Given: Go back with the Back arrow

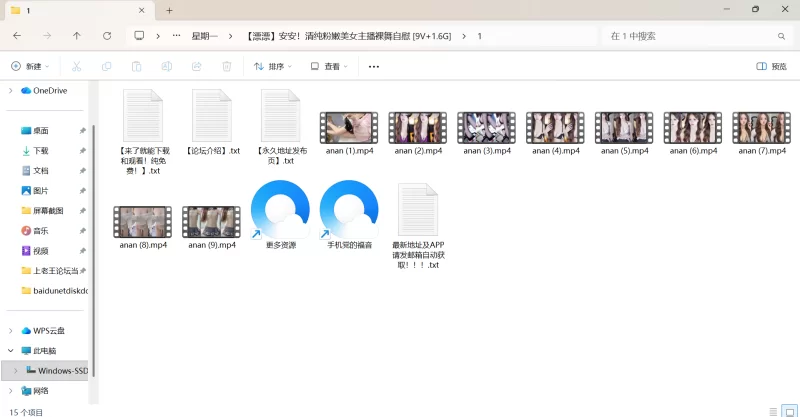Looking at the screenshot, I should (x=17, y=36).
